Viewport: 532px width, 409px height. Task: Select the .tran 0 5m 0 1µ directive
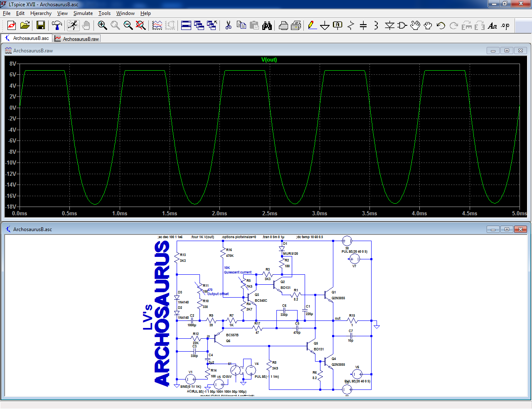point(273,237)
